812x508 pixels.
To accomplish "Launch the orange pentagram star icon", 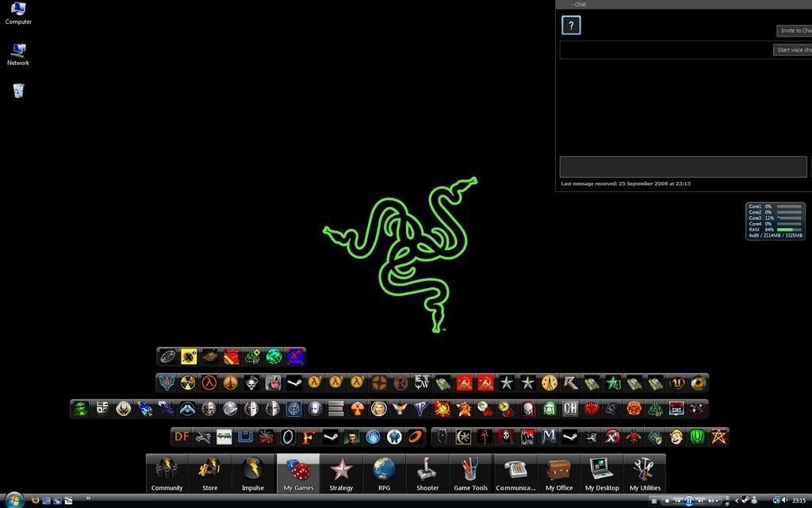I will [x=718, y=437].
